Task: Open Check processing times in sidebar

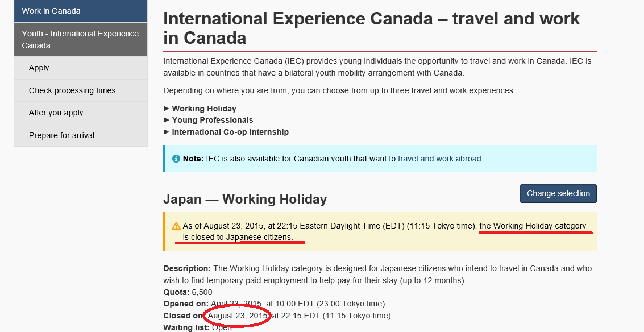Action: click(x=72, y=90)
